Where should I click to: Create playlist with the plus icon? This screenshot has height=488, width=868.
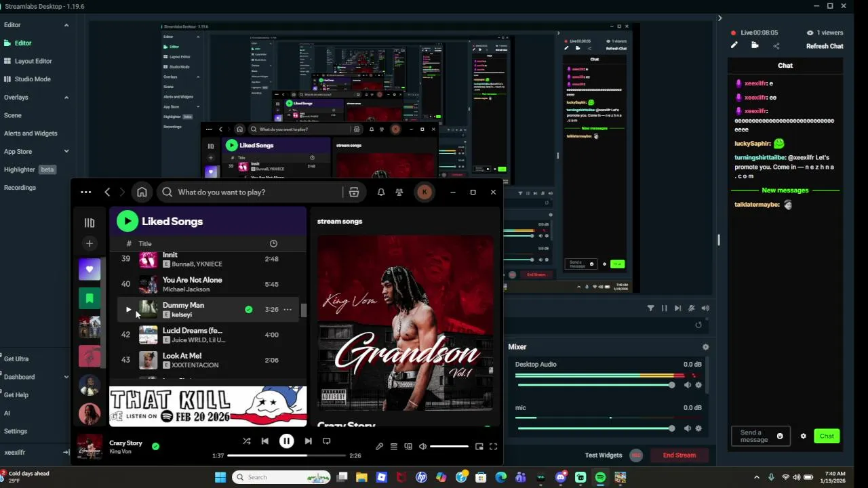click(89, 243)
